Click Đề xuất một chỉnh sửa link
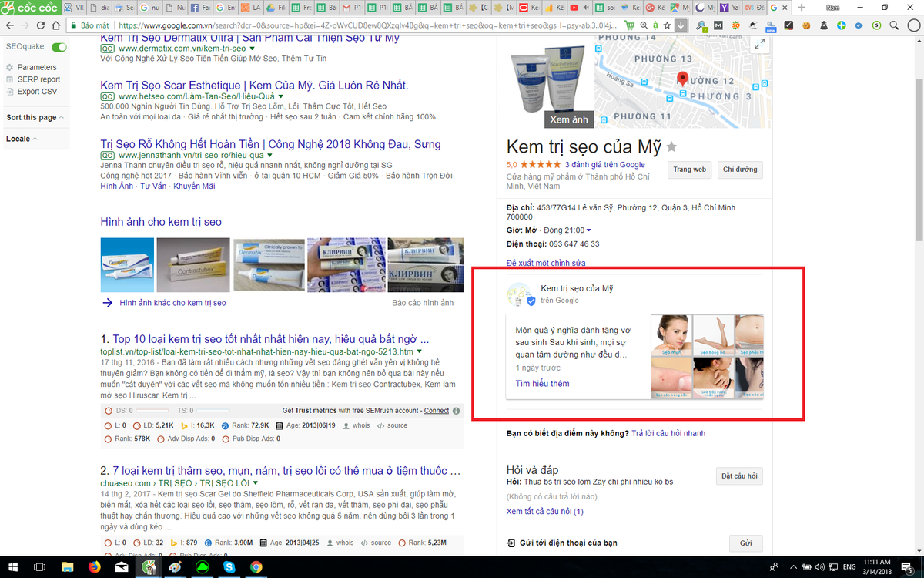 pos(546,263)
